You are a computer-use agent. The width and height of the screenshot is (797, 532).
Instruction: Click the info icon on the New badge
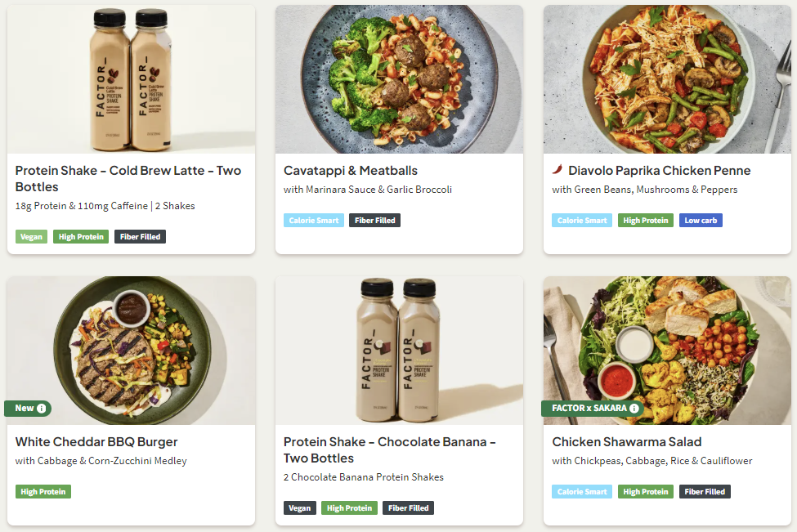(x=42, y=409)
